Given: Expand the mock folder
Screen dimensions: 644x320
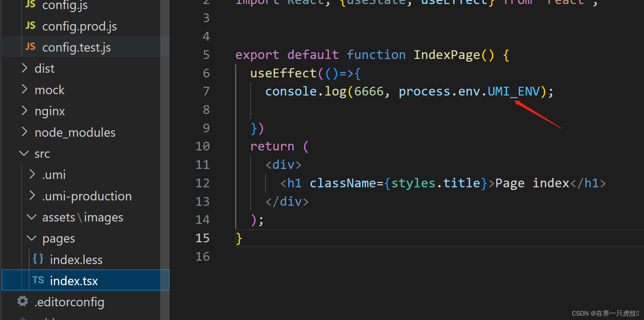Looking at the screenshot, I should coord(24,89).
